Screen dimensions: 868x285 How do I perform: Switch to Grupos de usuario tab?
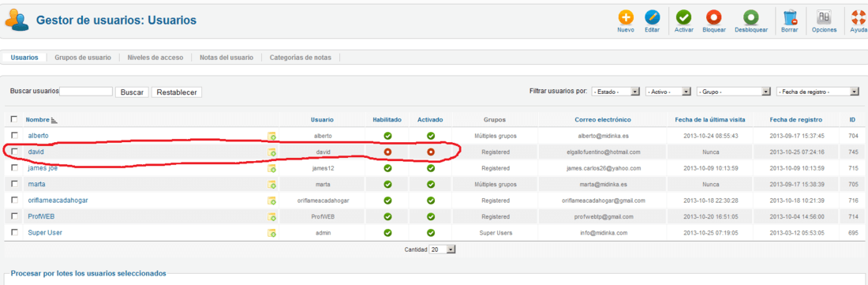(83, 58)
